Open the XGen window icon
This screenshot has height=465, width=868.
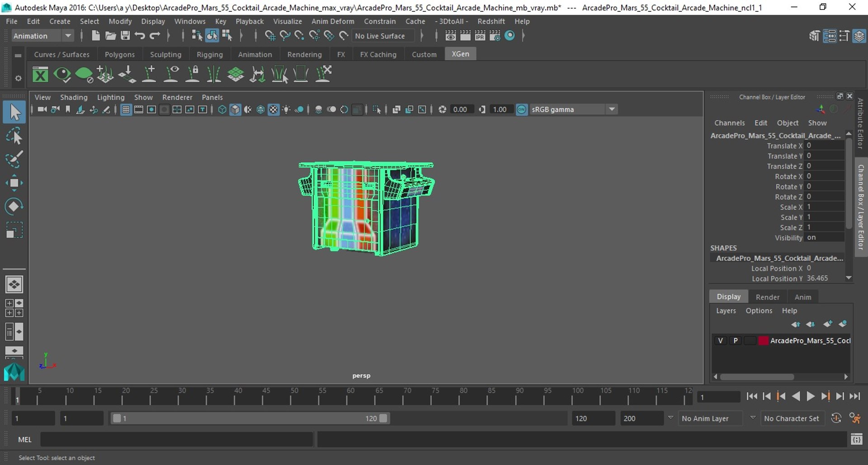(x=40, y=74)
